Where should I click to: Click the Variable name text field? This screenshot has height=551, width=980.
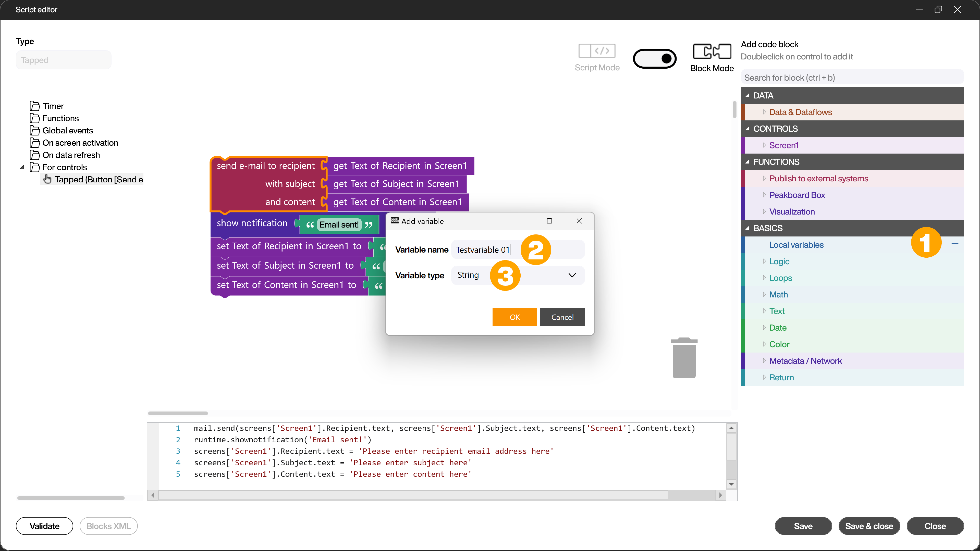click(x=518, y=249)
